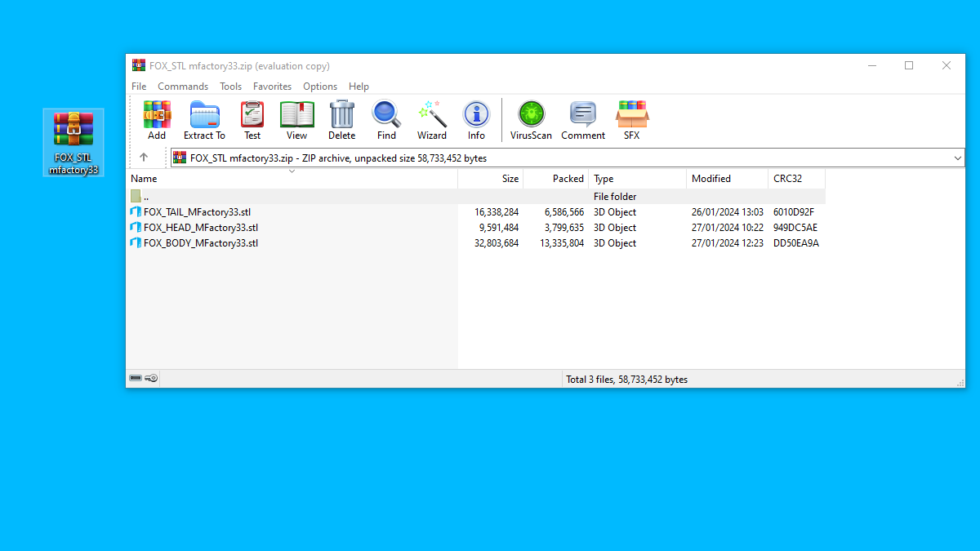Sort by the Size column header
980x551 pixels.
pyautogui.click(x=491, y=179)
